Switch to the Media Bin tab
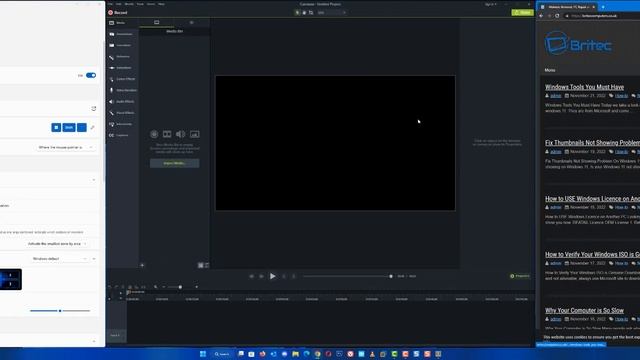Screen dimensions: 640x360 pos(157,22)
